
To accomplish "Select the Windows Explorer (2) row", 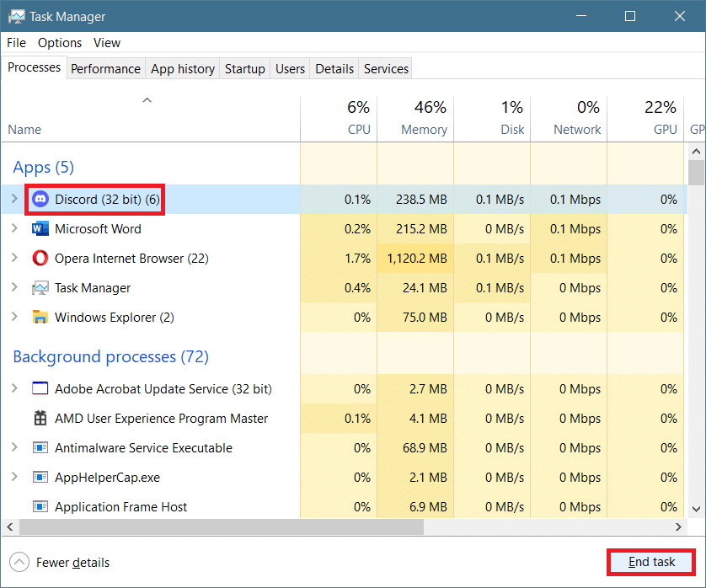I will tap(345, 318).
